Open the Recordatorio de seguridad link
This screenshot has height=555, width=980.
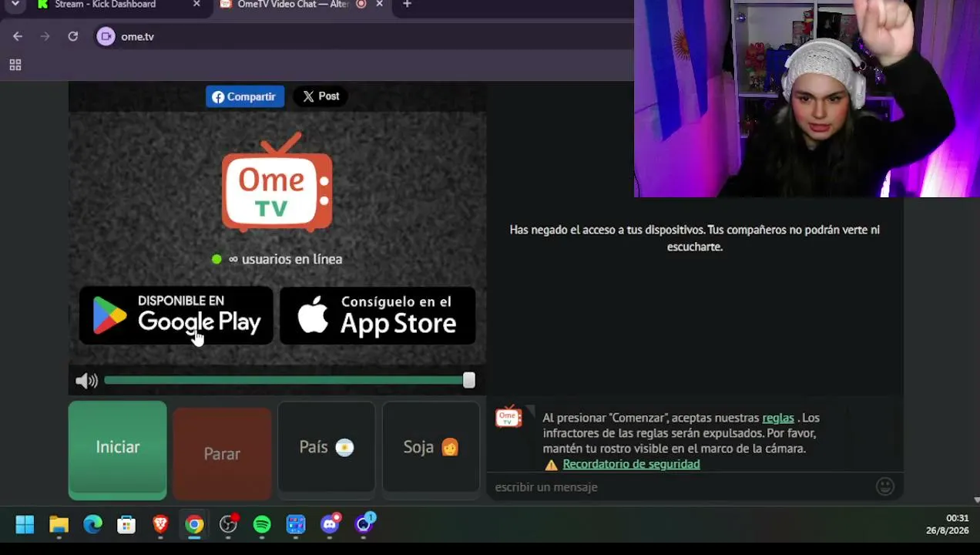tap(631, 464)
